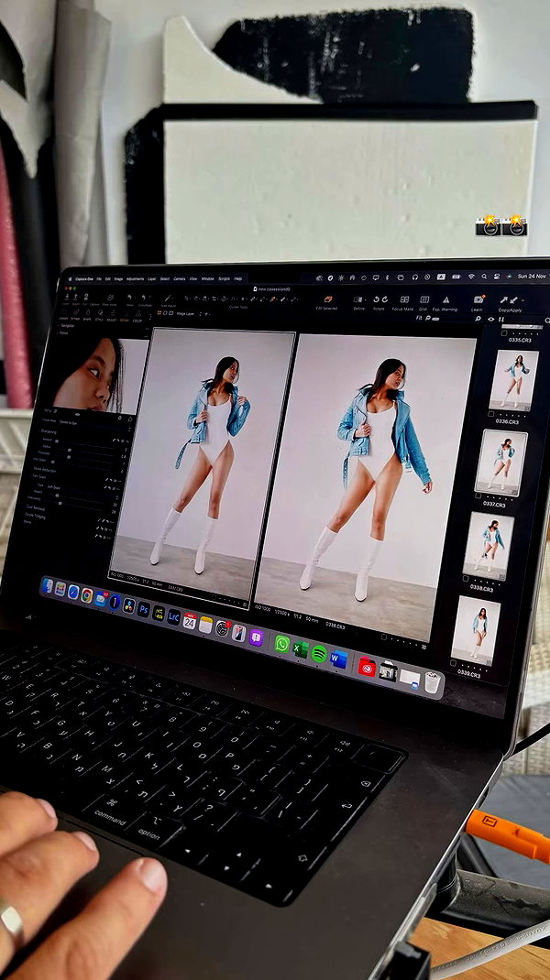Click the Auto Adjust toolbar icon

[169, 300]
